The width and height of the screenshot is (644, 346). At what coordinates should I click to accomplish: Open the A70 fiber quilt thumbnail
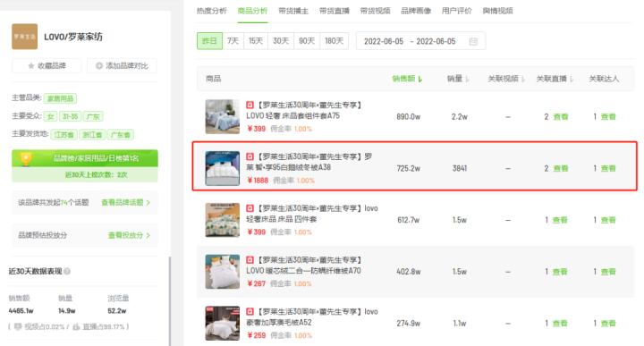click(x=222, y=272)
